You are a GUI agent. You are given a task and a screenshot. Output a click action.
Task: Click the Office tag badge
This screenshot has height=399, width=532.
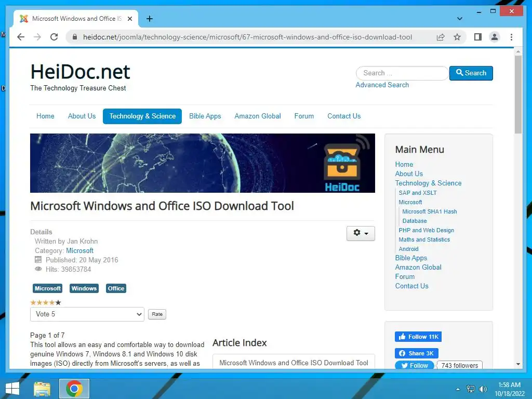pyautogui.click(x=116, y=288)
